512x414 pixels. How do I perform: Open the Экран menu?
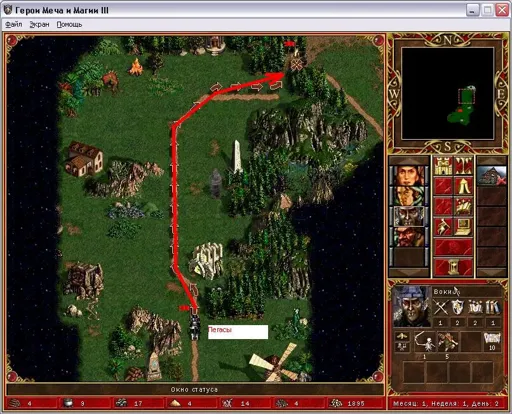tap(39, 24)
